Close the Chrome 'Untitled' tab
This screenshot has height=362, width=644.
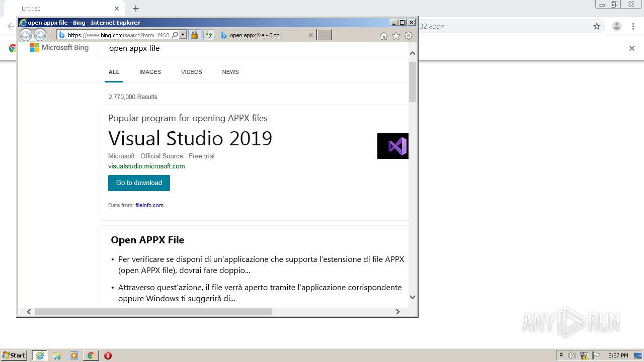(x=117, y=9)
